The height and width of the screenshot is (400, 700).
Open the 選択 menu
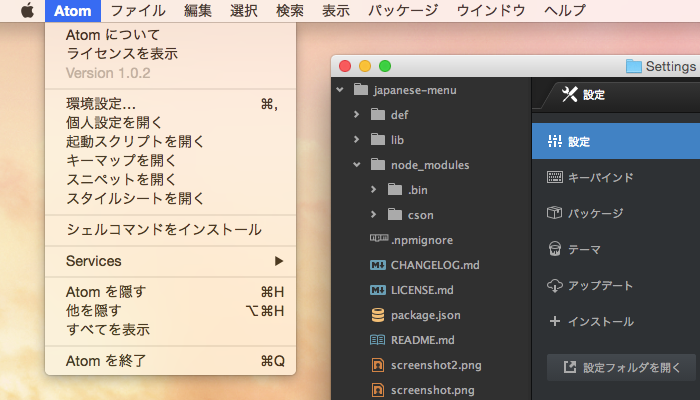click(x=244, y=10)
